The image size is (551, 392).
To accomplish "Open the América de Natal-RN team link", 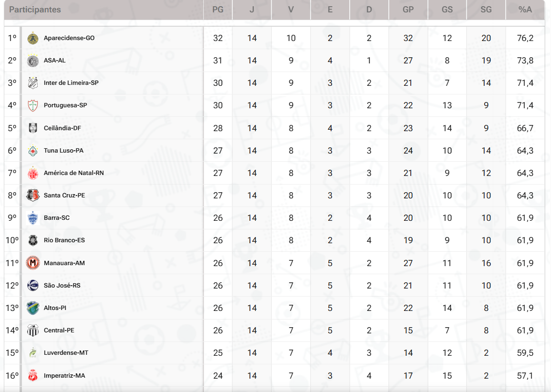I will pos(73,173).
